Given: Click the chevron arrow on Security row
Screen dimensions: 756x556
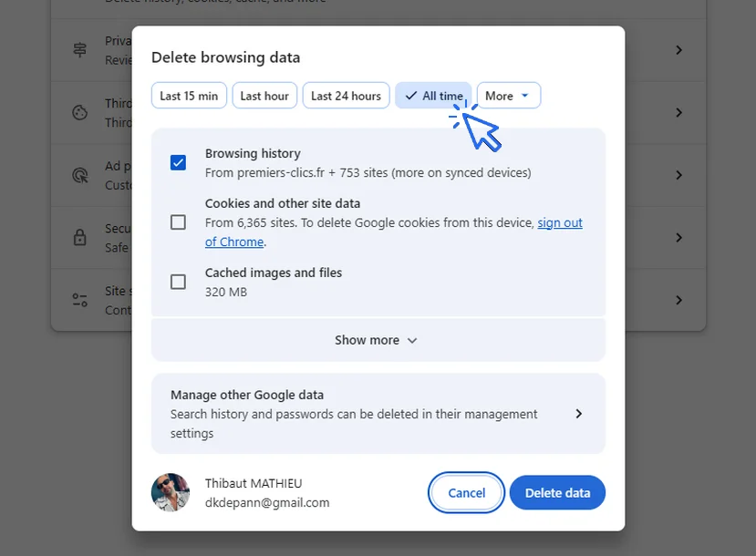Looking at the screenshot, I should (x=678, y=237).
